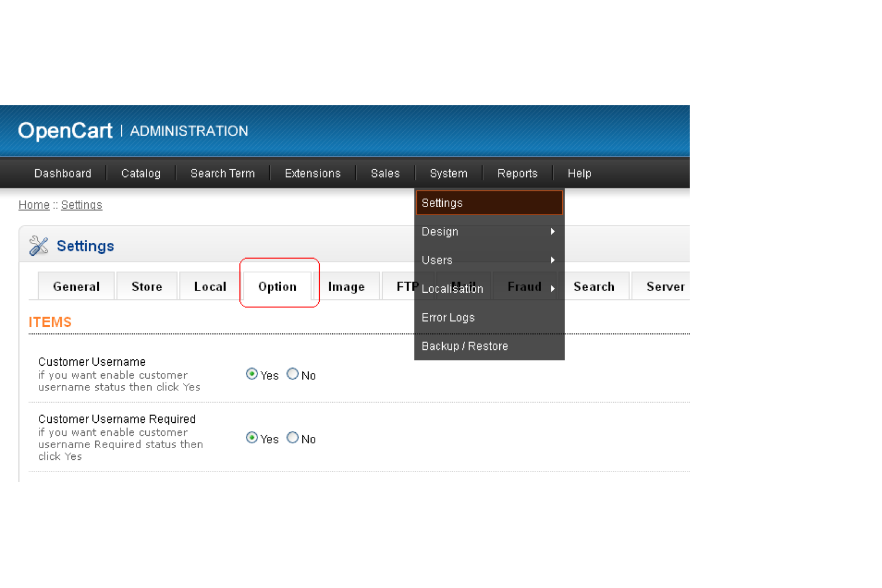
Task: Open the System menu
Action: pos(449,173)
